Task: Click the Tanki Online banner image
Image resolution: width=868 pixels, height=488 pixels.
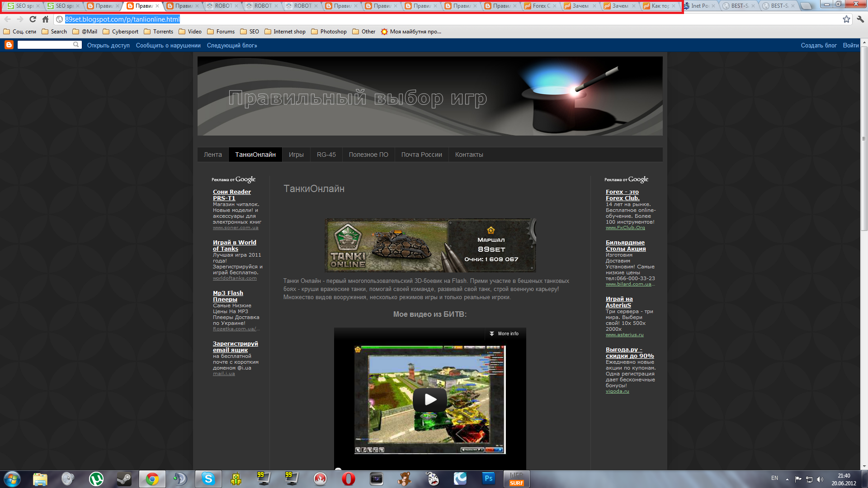Action: 430,245
